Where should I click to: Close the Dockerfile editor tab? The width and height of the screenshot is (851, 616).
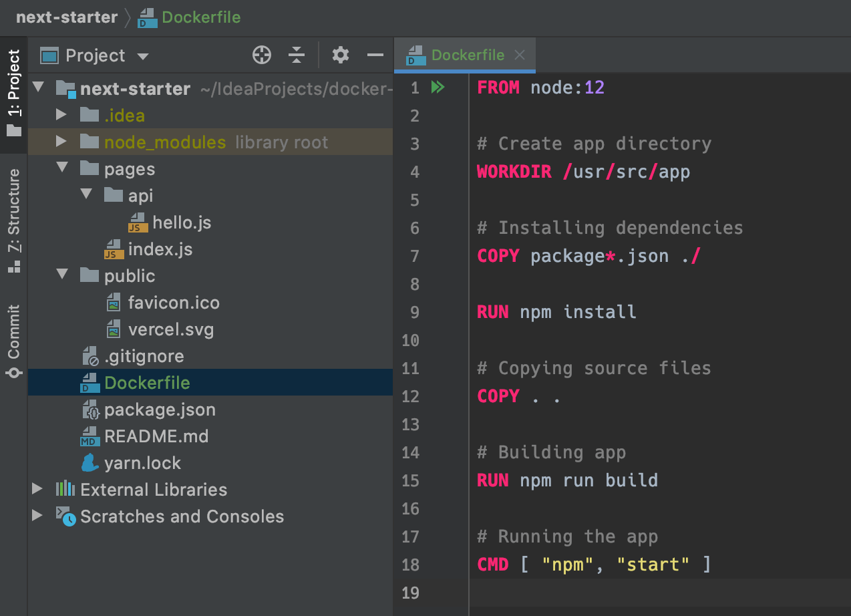tap(520, 55)
